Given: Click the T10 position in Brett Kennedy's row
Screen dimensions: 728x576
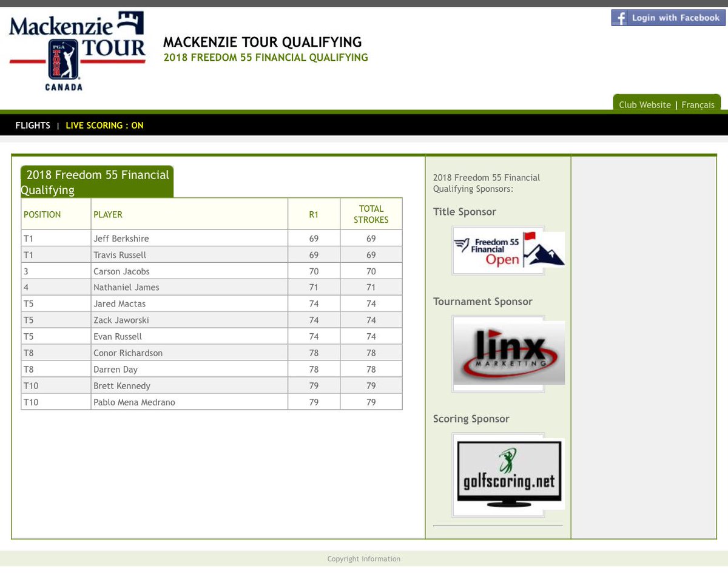Looking at the screenshot, I should pyautogui.click(x=30, y=385).
